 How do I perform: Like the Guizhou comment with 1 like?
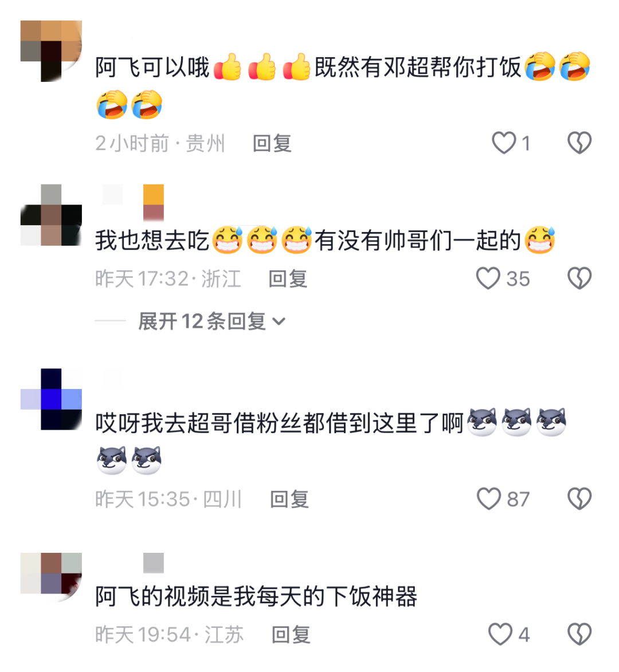pyautogui.click(x=503, y=143)
